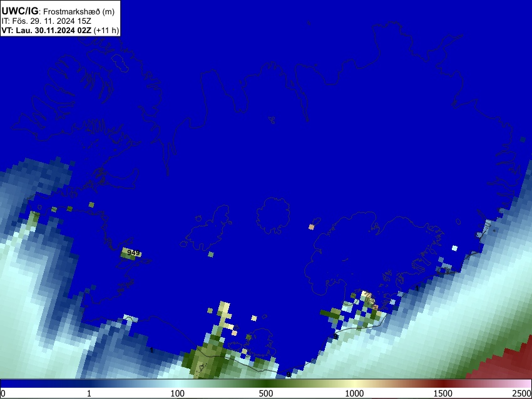The height and width of the screenshot is (399, 532).
Task: Click the "0" label on the colour scale
Action: coord(3,393)
